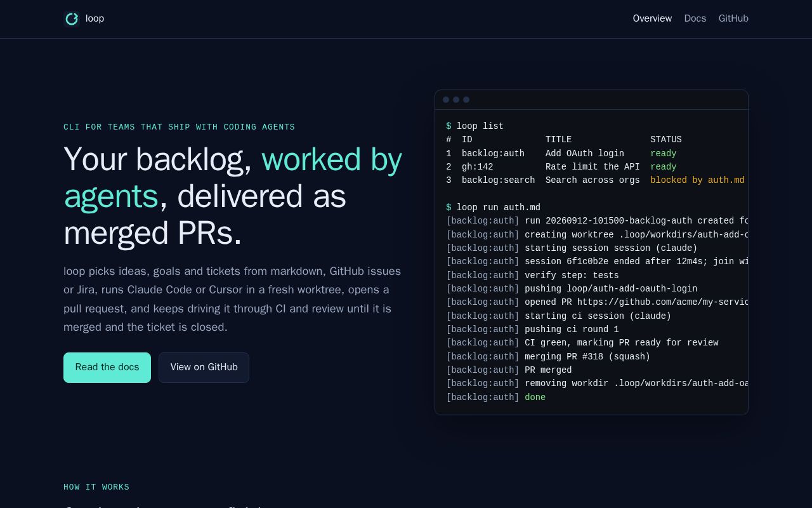Click 'merging PR #318 (squash)' line
This screenshot has height=508, width=812.
point(548,357)
